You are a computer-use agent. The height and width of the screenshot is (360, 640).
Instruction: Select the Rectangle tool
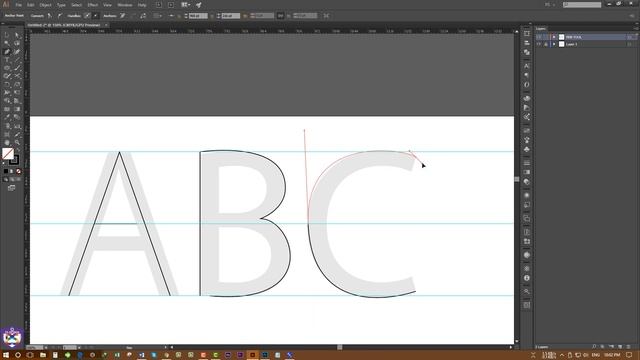click(x=7, y=68)
